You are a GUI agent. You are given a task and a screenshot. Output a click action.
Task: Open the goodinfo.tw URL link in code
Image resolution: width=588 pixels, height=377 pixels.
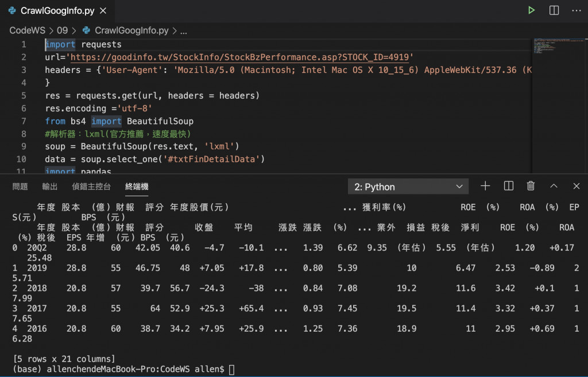239,57
